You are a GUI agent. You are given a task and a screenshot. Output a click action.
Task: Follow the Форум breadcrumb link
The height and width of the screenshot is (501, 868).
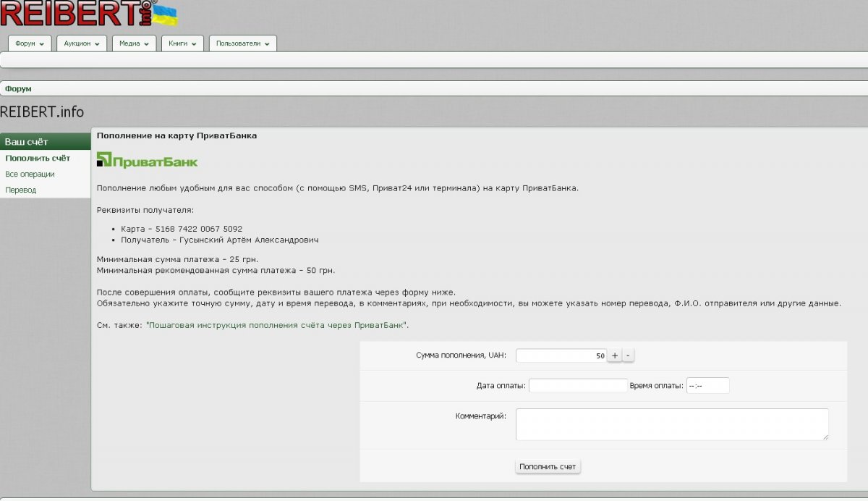tap(18, 88)
